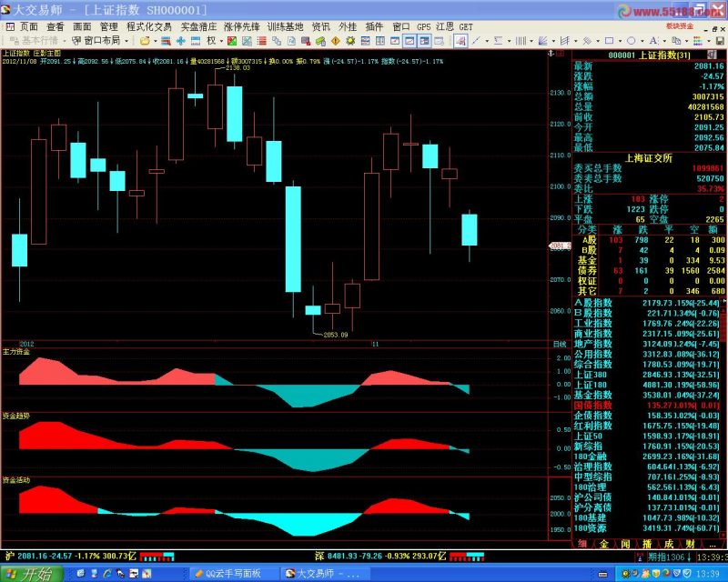Open the 程式化交易 menu
The height and width of the screenshot is (582, 728).
(x=149, y=27)
